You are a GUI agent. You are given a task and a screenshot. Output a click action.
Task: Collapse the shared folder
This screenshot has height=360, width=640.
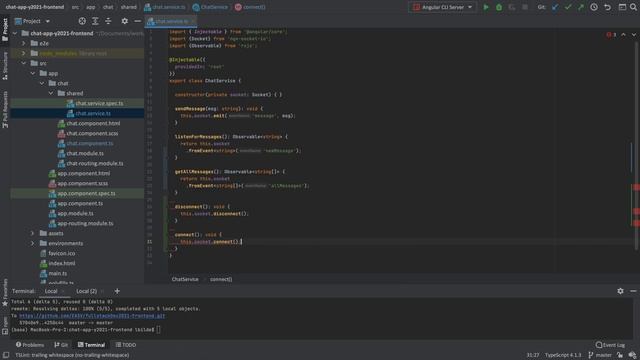(51, 93)
